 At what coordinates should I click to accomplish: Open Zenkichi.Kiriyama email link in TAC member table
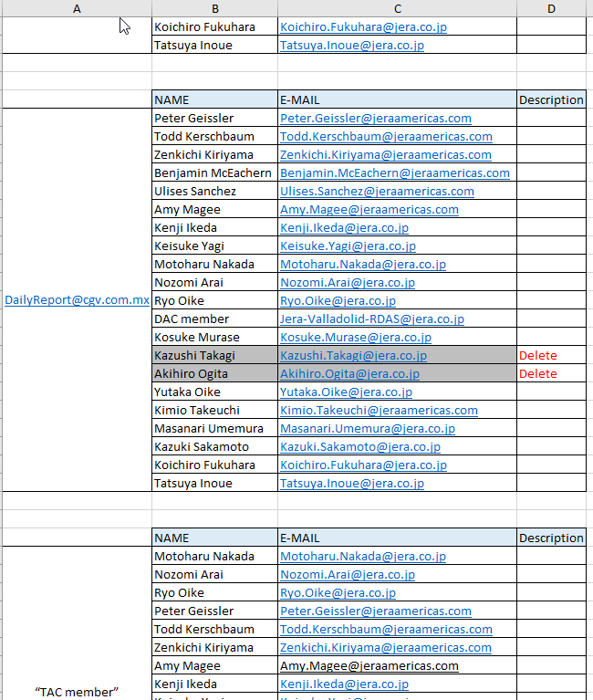coord(386,647)
